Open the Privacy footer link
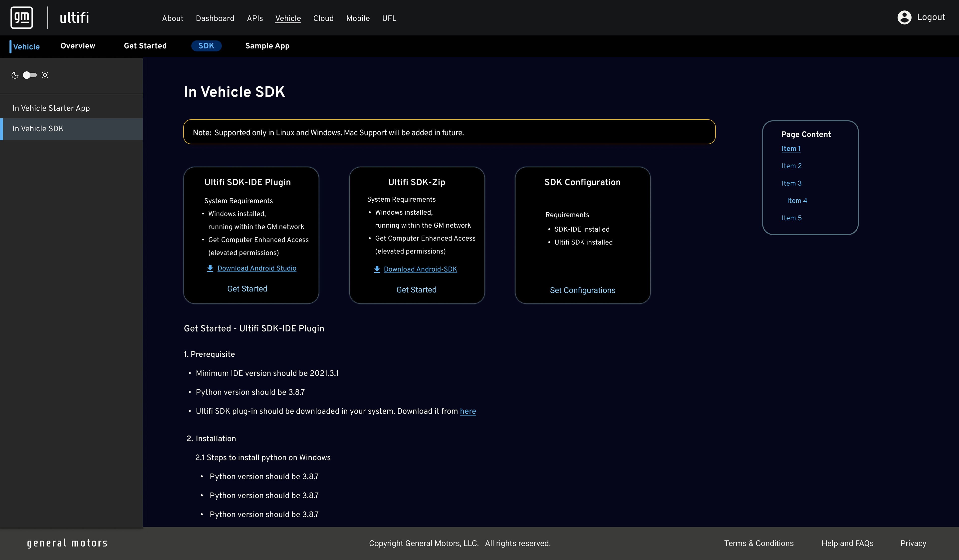Screen dimensions: 959x560 click(913, 543)
